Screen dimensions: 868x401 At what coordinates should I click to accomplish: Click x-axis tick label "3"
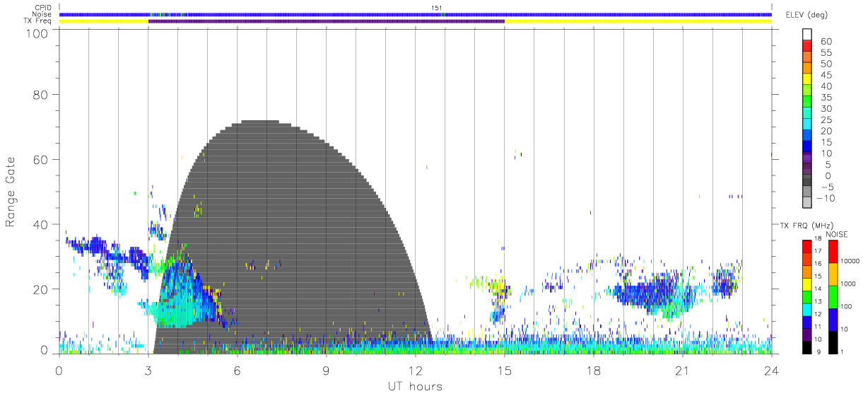click(148, 371)
